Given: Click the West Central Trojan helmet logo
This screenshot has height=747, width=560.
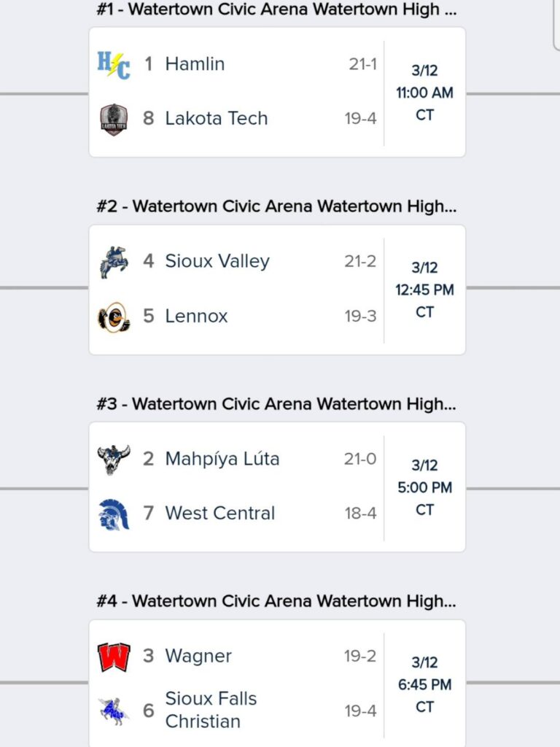Looking at the screenshot, I should [x=114, y=514].
